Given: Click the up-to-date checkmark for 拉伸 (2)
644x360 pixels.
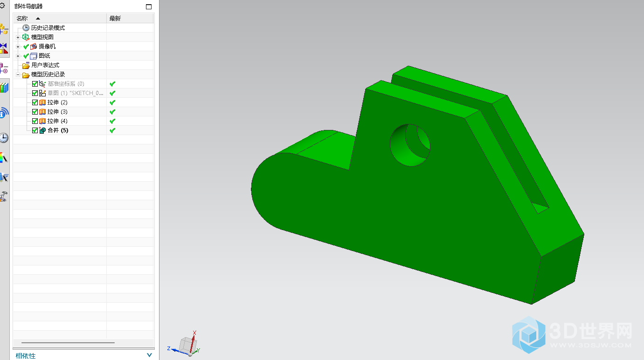Looking at the screenshot, I should pyautogui.click(x=112, y=102).
